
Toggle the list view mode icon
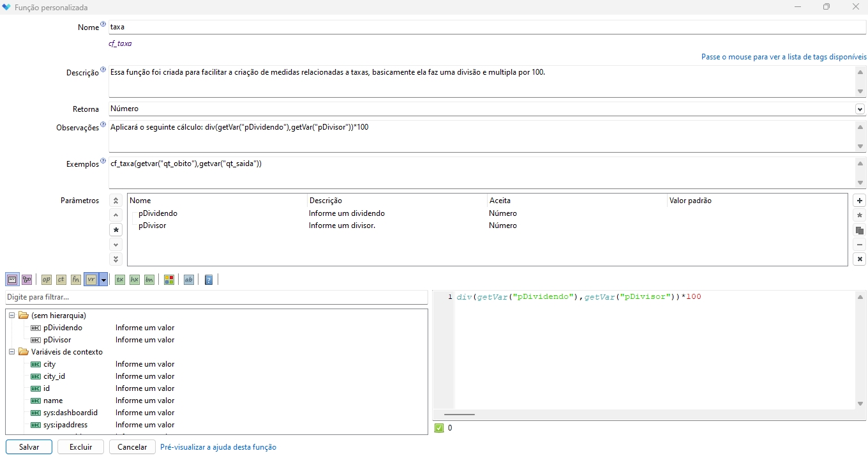[11, 280]
